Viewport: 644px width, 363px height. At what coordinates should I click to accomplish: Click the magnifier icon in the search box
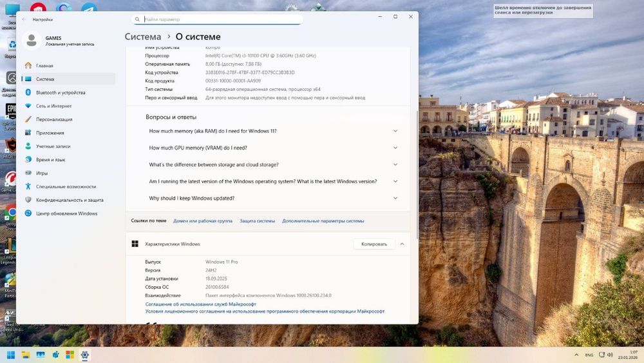coord(137,19)
